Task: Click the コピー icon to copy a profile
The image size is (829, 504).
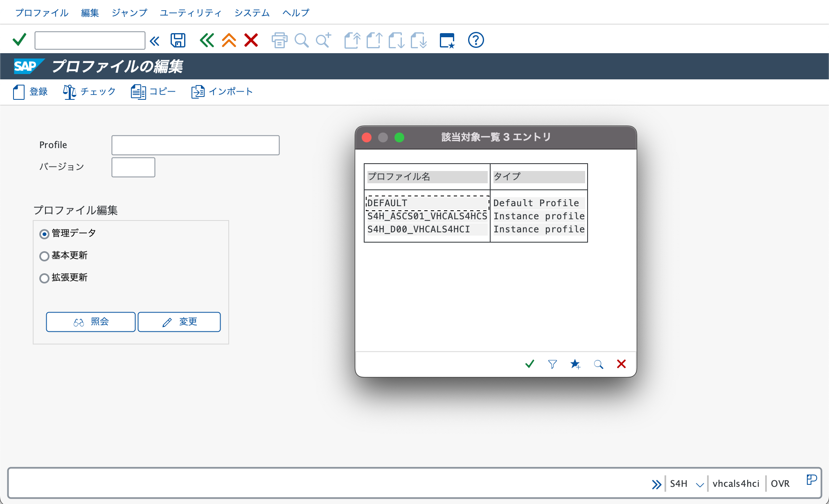Action: point(153,92)
